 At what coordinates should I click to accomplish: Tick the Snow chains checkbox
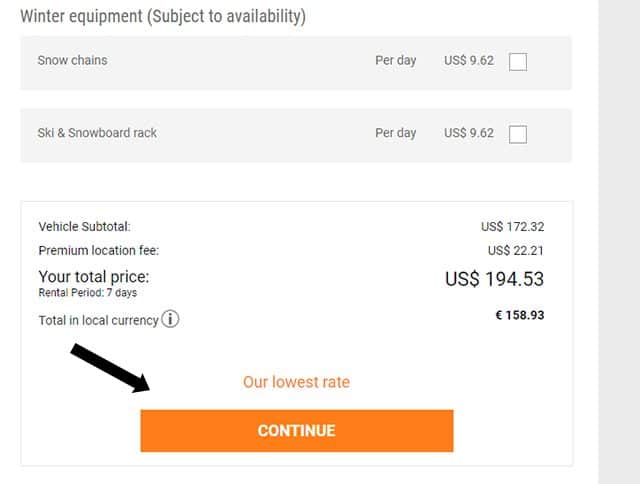click(x=518, y=62)
